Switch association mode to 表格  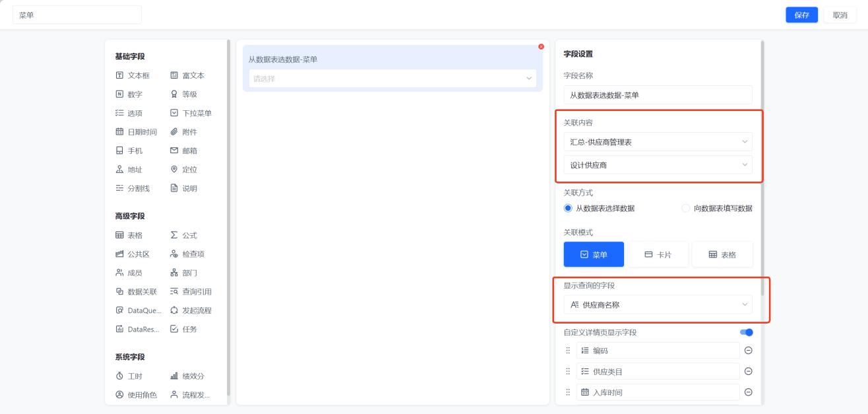point(722,254)
